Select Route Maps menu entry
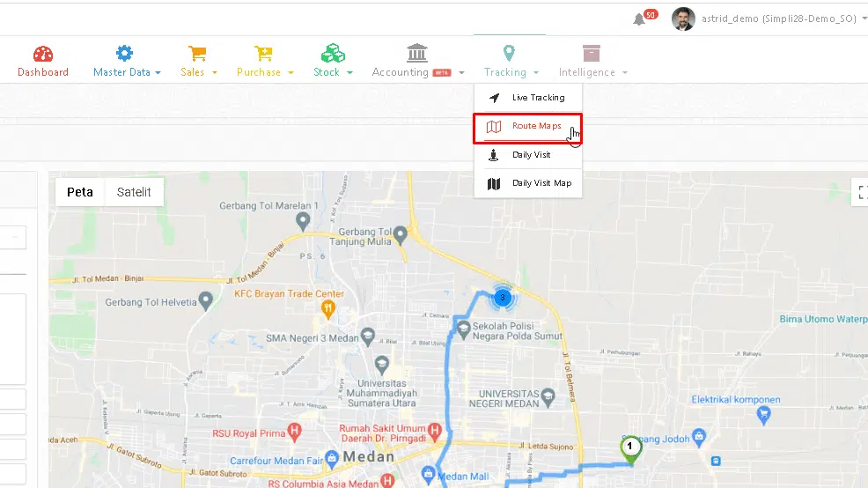868x488 pixels. [528, 129]
